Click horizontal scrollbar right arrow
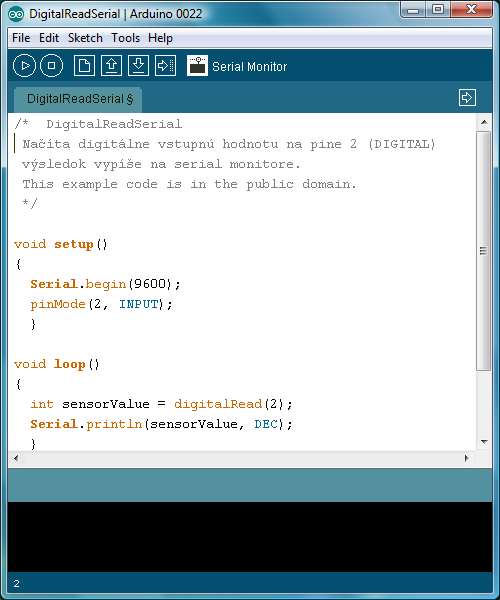 [x=466, y=458]
